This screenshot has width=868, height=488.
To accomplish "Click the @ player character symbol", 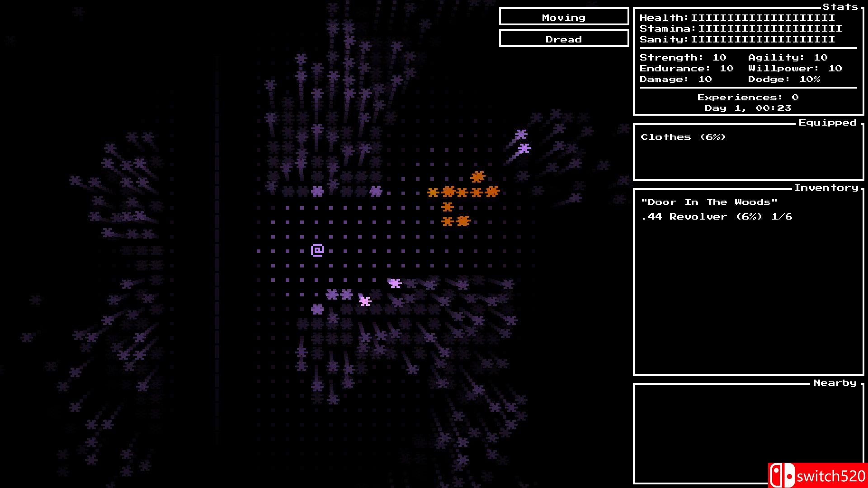I will coord(317,250).
